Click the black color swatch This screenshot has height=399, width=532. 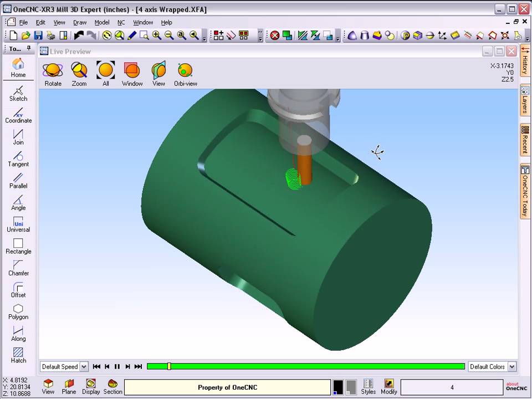pos(338,387)
